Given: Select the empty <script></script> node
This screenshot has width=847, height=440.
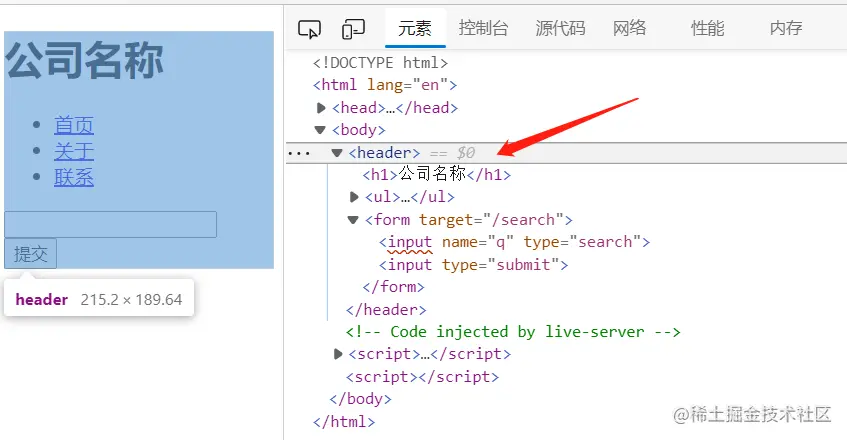Looking at the screenshot, I should click(422, 377).
